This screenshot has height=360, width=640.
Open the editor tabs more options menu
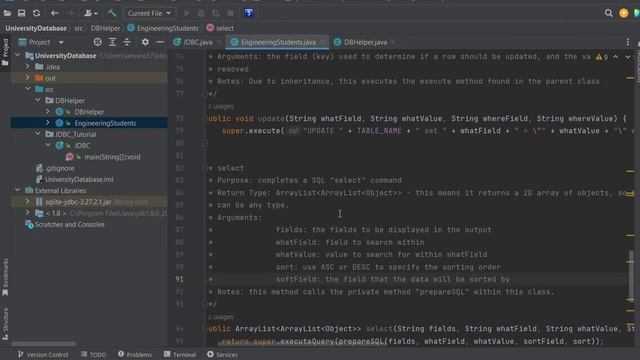pos(628,42)
